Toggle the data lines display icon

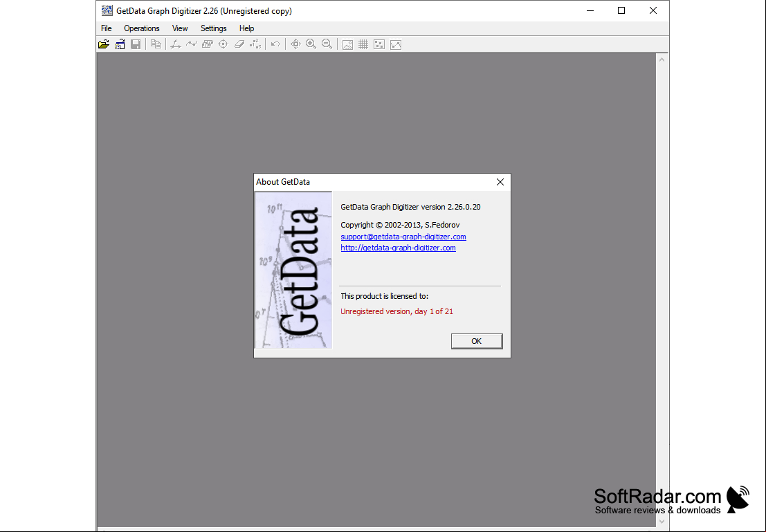[x=396, y=44]
